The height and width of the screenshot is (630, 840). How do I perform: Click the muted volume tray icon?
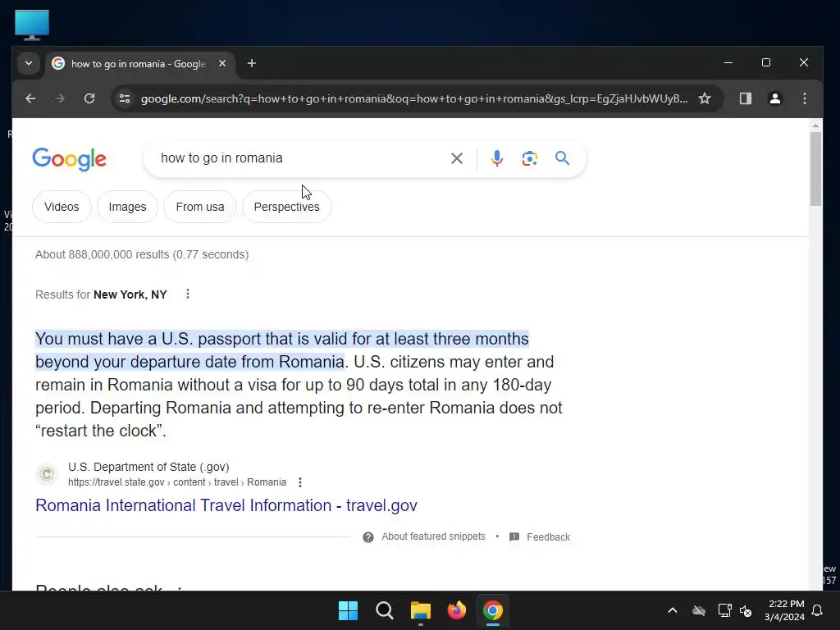pos(745,610)
